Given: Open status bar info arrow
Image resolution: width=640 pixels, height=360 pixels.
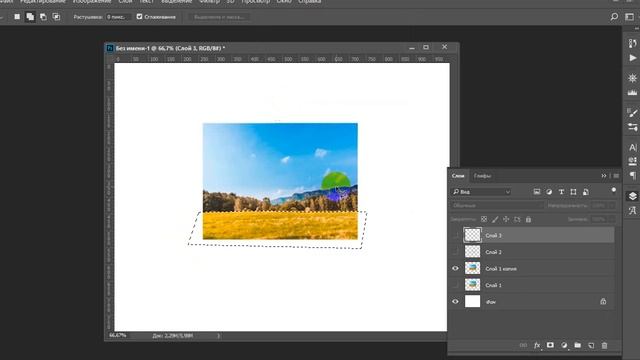Looking at the screenshot, I should tap(218, 336).
